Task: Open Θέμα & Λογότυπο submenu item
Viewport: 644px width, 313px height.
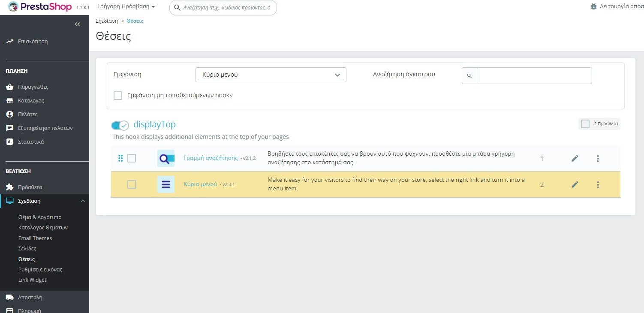Action: (x=40, y=217)
